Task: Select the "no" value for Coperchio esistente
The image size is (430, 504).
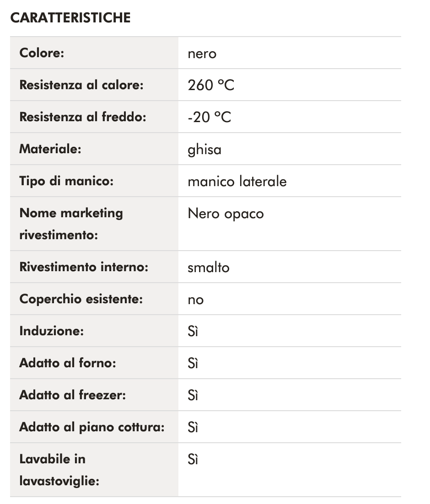Action: [195, 300]
